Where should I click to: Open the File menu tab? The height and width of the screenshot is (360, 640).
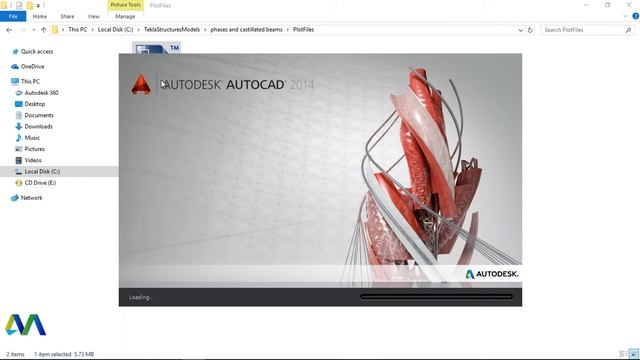pyautogui.click(x=13, y=16)
